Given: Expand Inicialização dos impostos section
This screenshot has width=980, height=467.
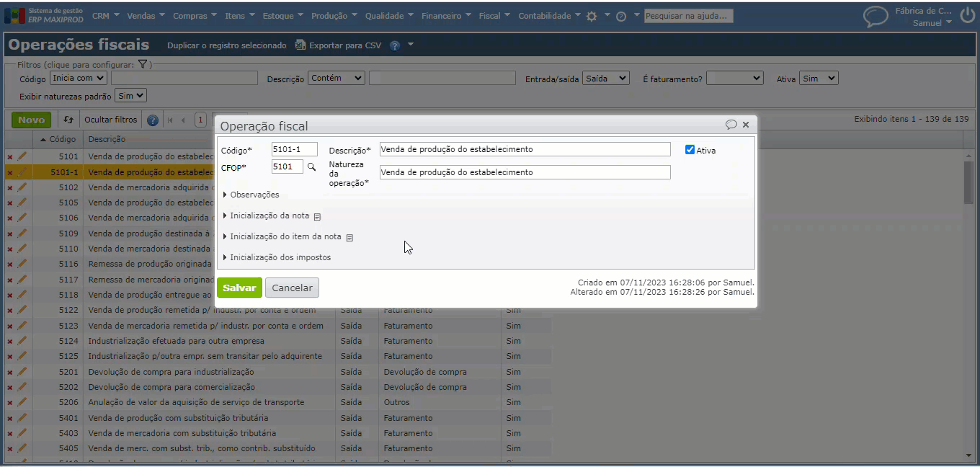Looking at the screenshot, I should point(277,257).
